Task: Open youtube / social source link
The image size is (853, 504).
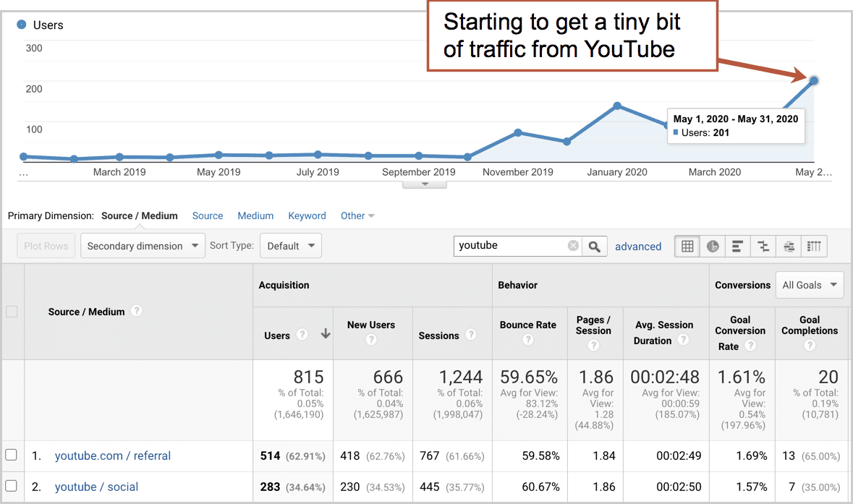Action: (x=96, y=487)
